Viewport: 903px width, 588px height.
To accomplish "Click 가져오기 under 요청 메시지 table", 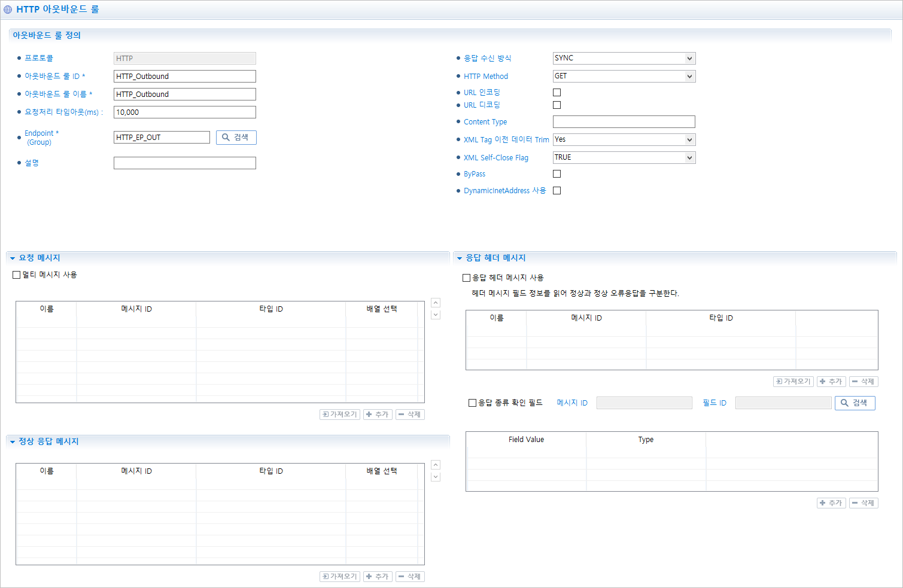I will (340, 415).
